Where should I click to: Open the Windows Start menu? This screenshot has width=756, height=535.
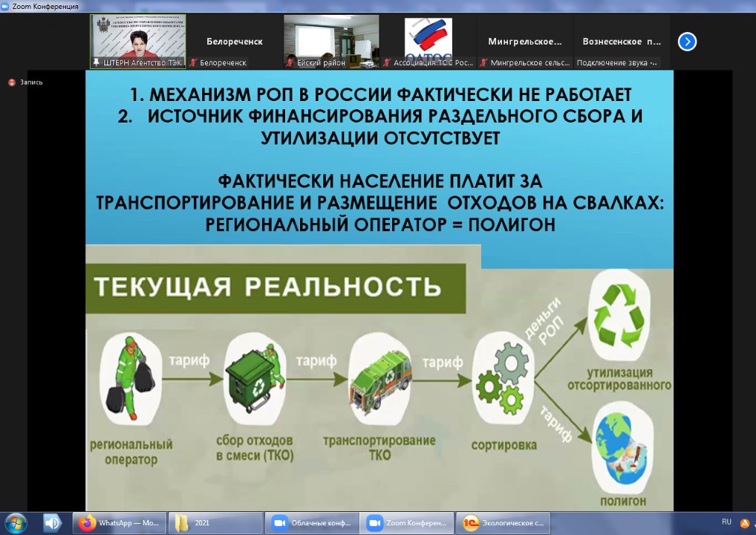click(x=15, y=523)
